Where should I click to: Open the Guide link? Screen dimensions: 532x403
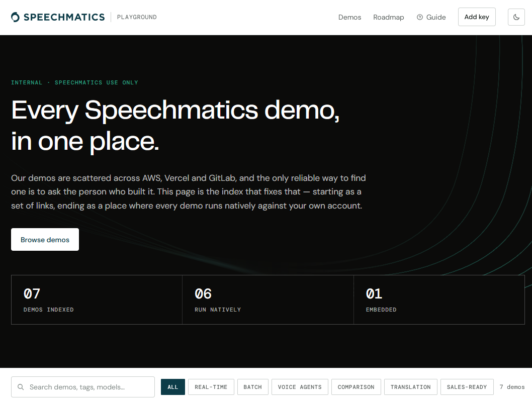point(431,17)
